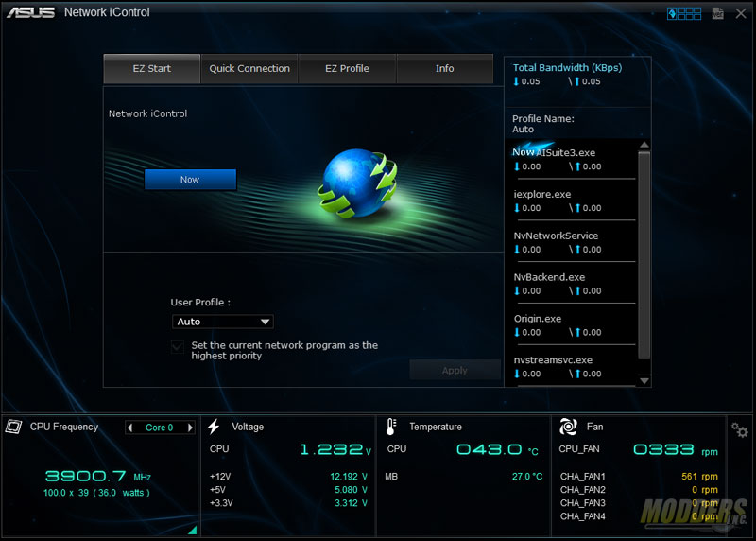Screen dimensions: 756x541
Task: Click the program list scrollbar thumb
Action: (644, 255)
